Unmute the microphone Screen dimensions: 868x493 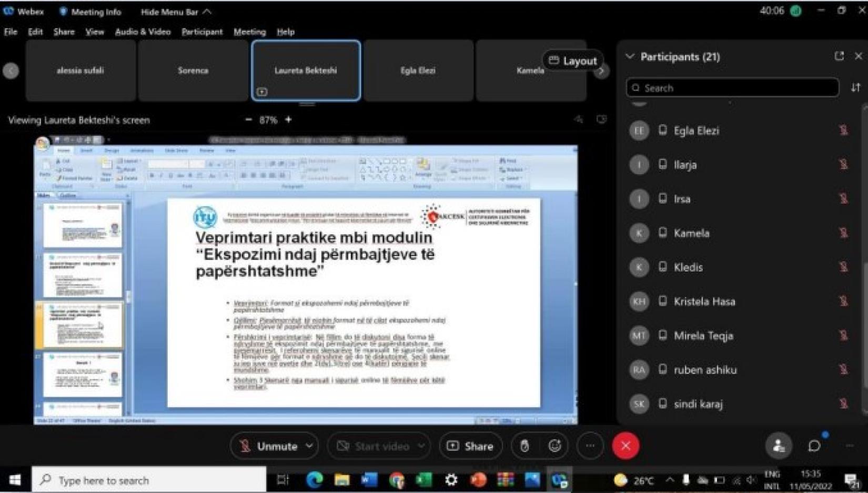tap(268, 446)
